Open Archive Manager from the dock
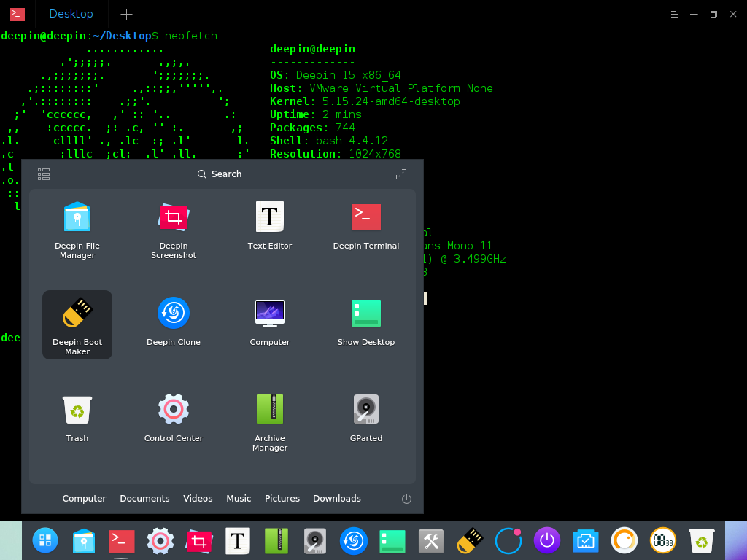 click(276, 540)
